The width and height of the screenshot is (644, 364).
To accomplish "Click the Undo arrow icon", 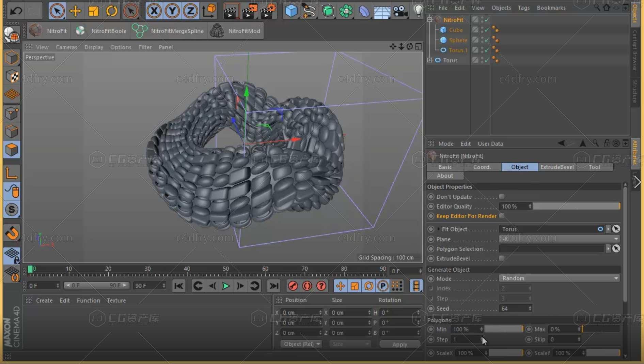I will click(16, 11).
